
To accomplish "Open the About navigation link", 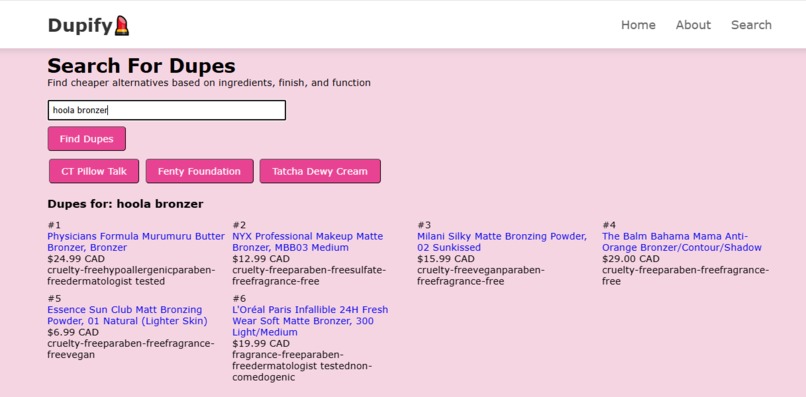I will (693, 25).
